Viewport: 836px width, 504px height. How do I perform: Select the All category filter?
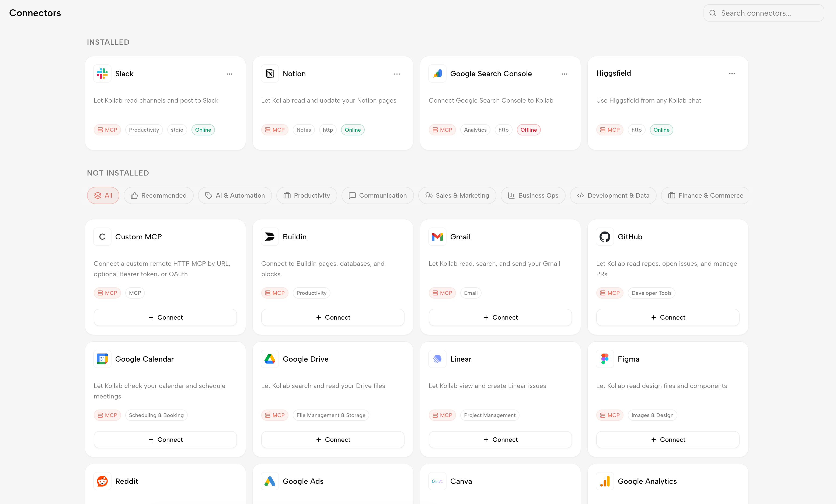click(x=103, y=195)
